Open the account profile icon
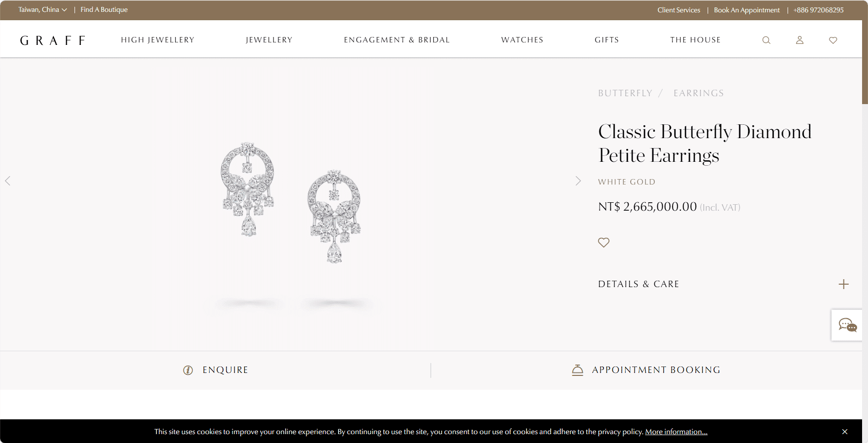Image resolution: width=868 pixels, height=443 pixels. pyautogui.click(x=799, y=40)
